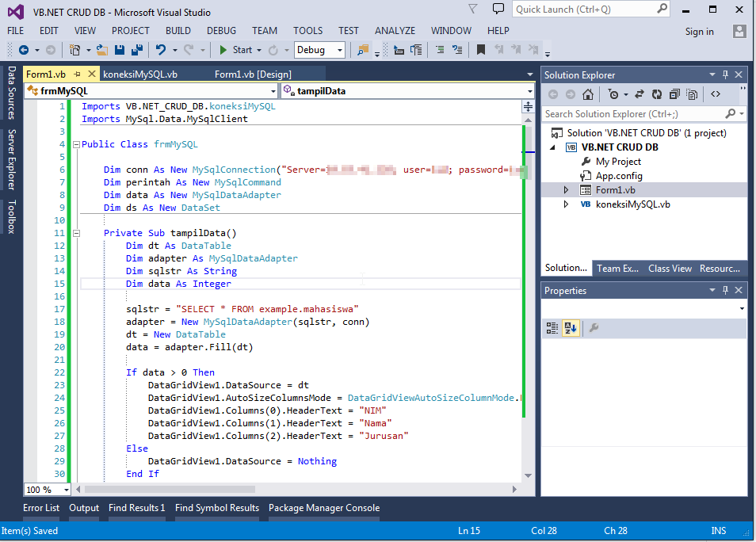The height and width of the screenshot is (542, 756).
Task: Collapse the VB.NET CRUD DB project node
Action: click(553, 147)
